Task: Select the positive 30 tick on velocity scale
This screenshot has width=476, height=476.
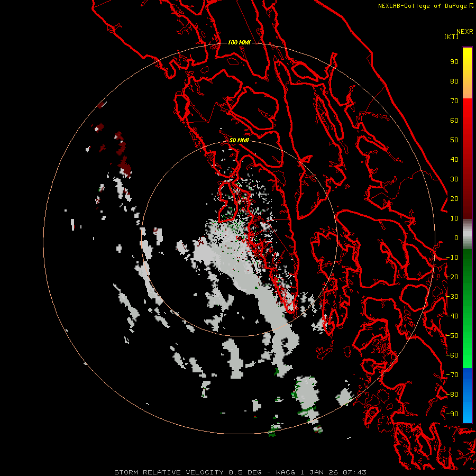Action: pyautogui.click(x=454, y=179)
